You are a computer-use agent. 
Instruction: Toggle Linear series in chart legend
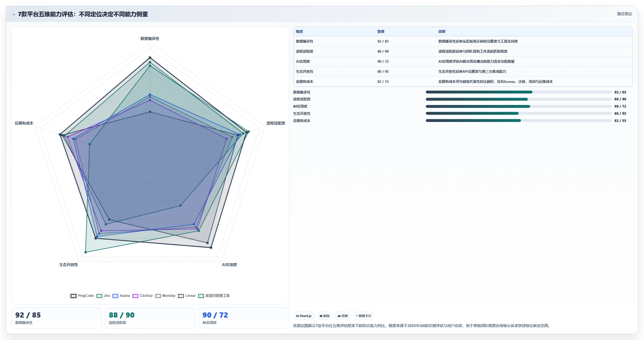click(187, 296)
